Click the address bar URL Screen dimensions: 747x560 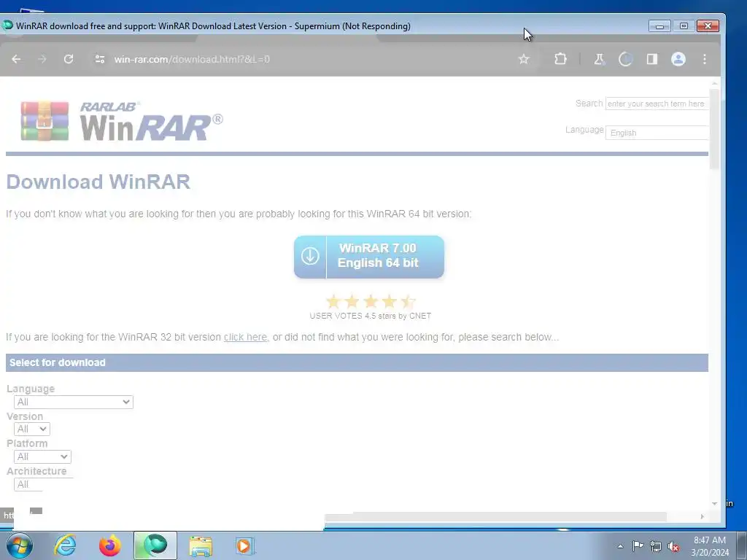(x=192, y=59)
